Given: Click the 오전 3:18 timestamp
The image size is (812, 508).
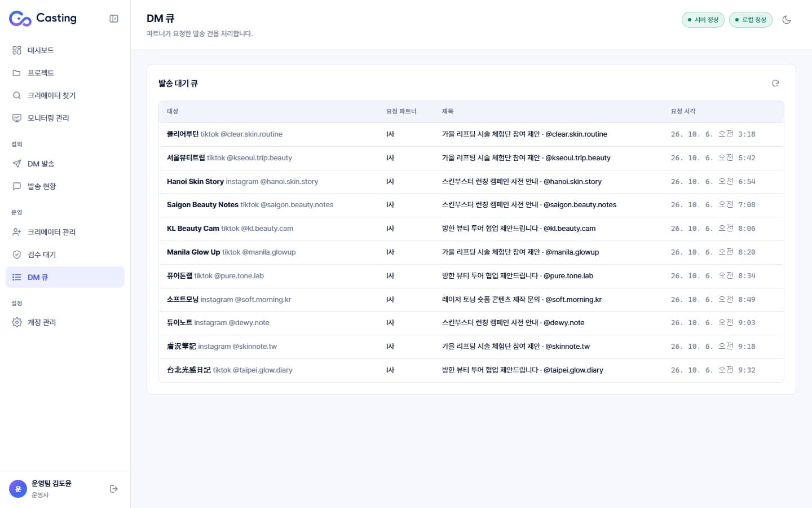Looking at the screenshot, I should point(713,134).
